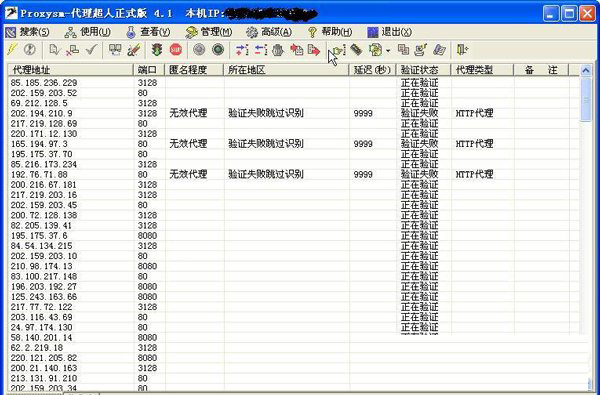Viewport: 600px width, 395px height.
Task: Click the red right-arrow list icon
Action: pyautogui.click(x=242, y=50)
